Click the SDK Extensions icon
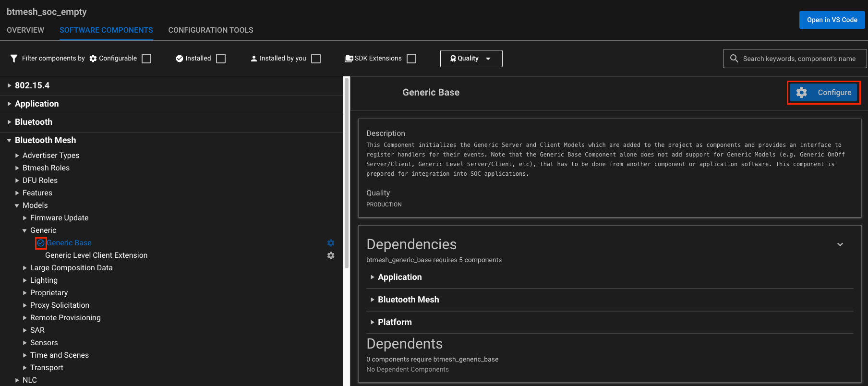 tap(349, 59)
